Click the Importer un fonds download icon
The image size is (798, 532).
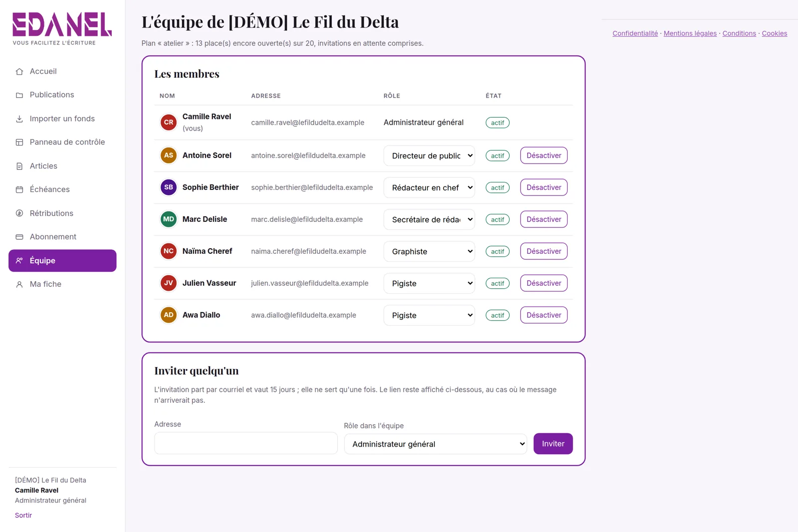point(19,119)
